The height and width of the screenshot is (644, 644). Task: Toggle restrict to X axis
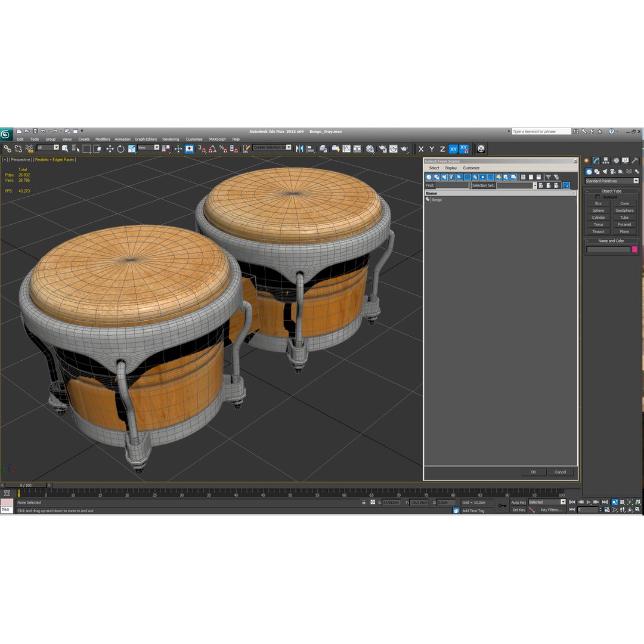point(421,149)
